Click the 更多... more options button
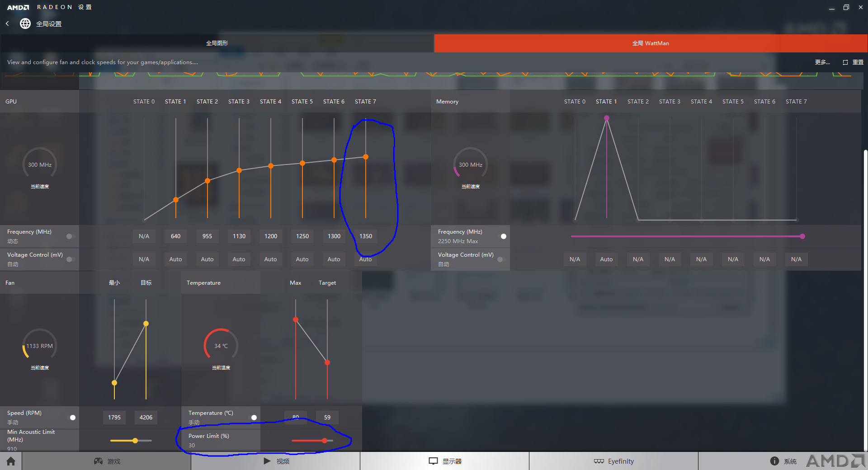This screenshot has width=868, height=470. click(822, 62)
